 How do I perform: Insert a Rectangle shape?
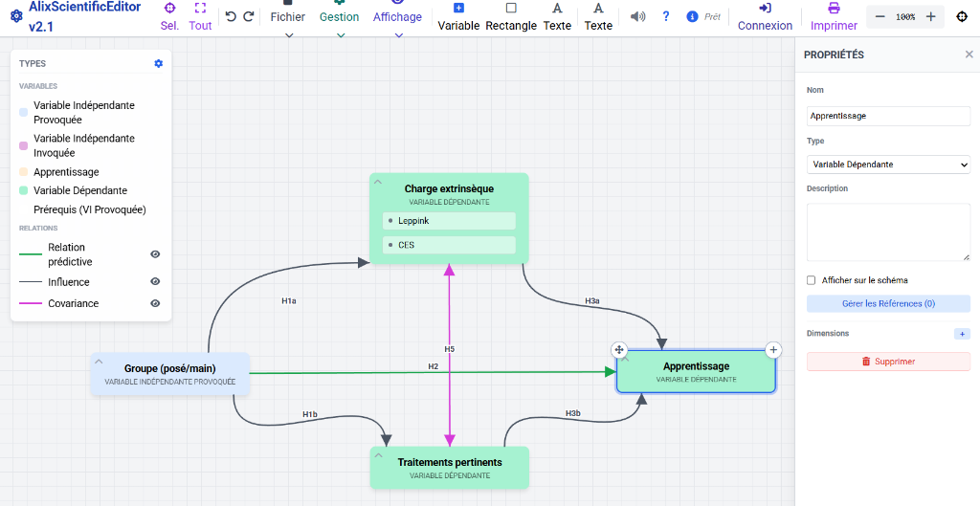click(511, 17)
